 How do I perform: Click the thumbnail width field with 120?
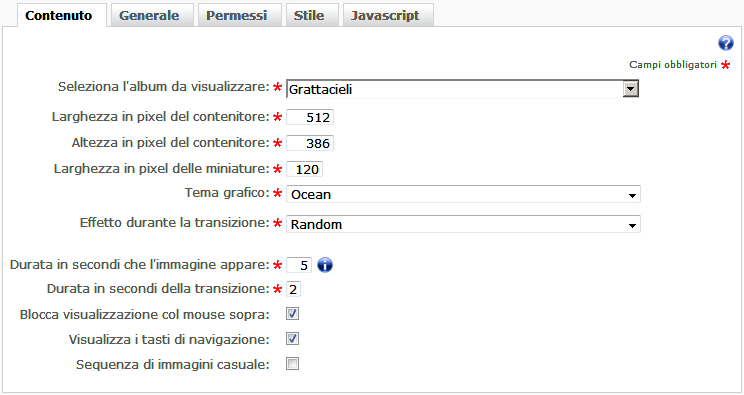[x=304, y=169]
